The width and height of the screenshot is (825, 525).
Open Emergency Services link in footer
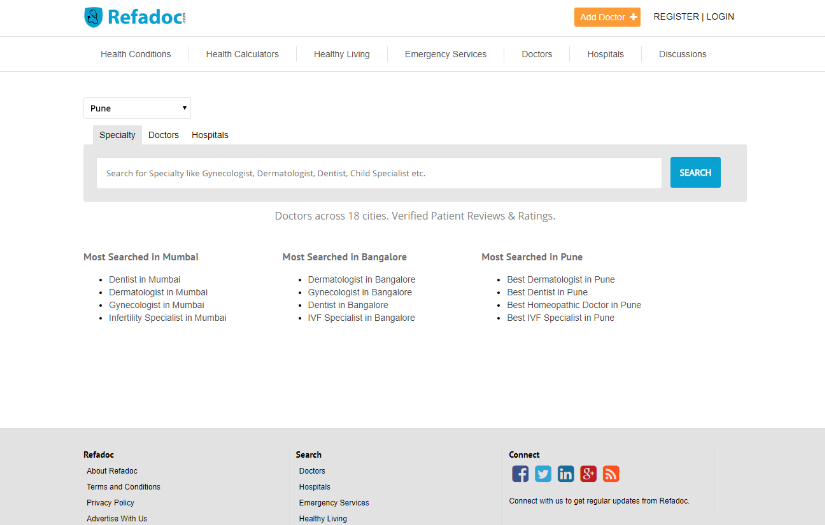pos(334,502)
